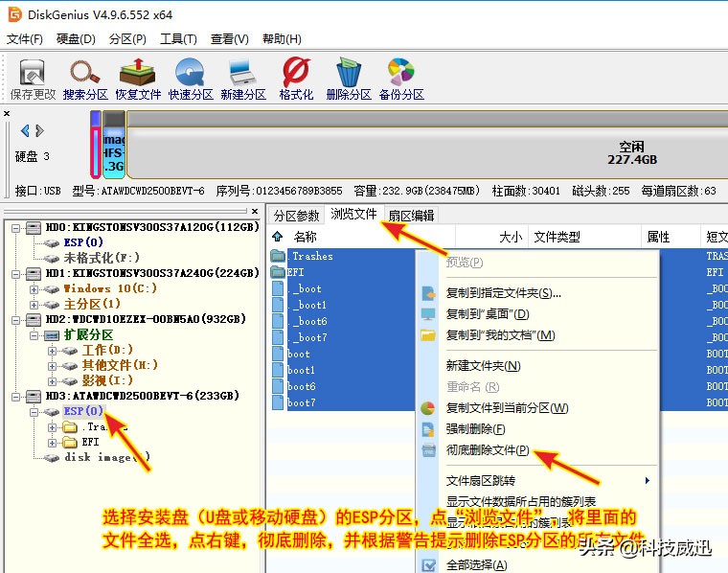Expand the 工作(D:) partition node
This screenshot has width=728, height=573.
point(52,351)
